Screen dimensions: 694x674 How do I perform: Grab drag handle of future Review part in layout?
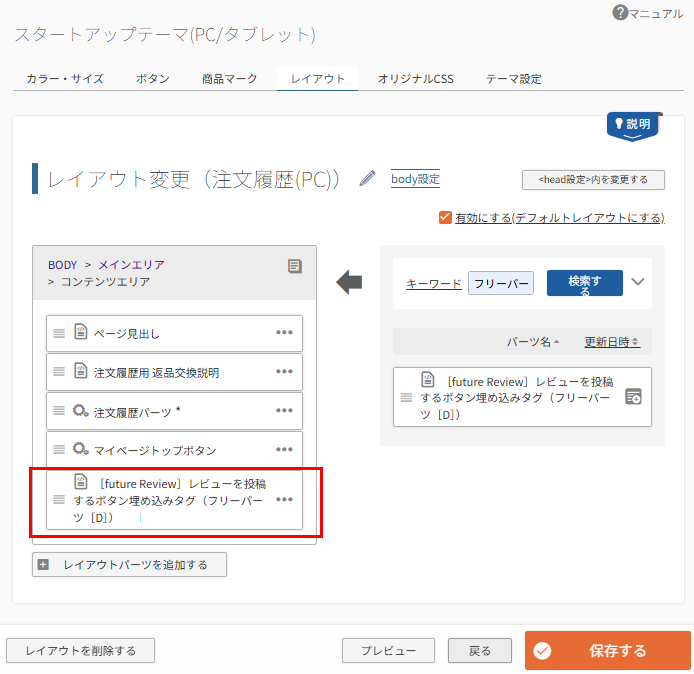[x=59, y=500]
